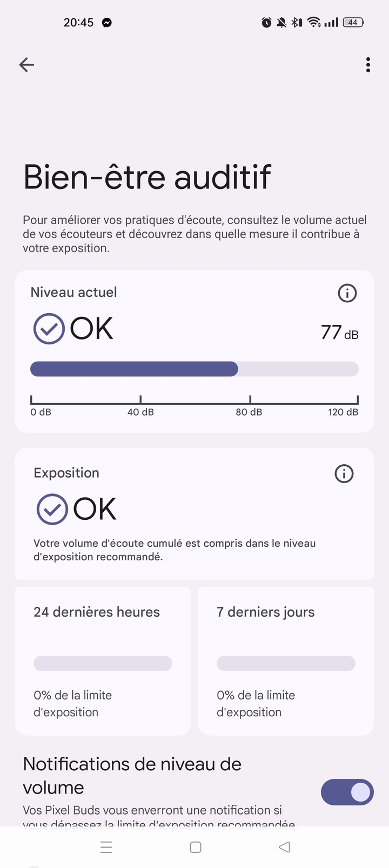
Task: Tap the OK checkmark under Exposition
Action: tap(52, 509)
